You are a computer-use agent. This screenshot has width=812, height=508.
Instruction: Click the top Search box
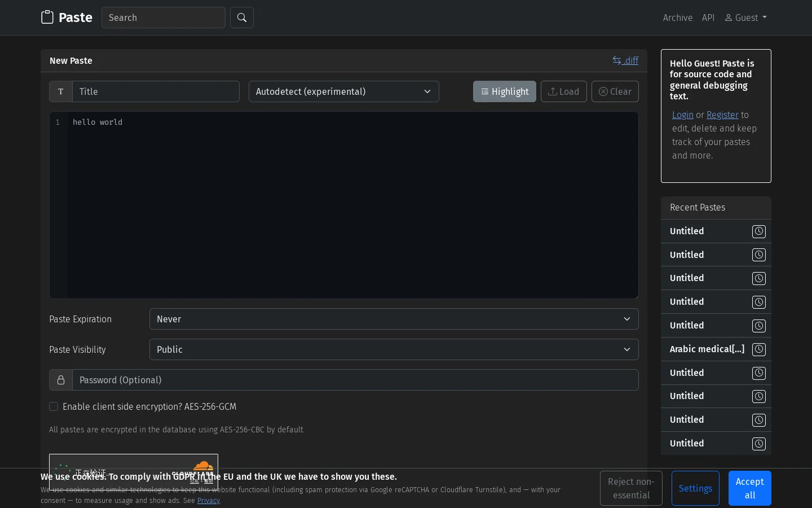tap(164, 17)
